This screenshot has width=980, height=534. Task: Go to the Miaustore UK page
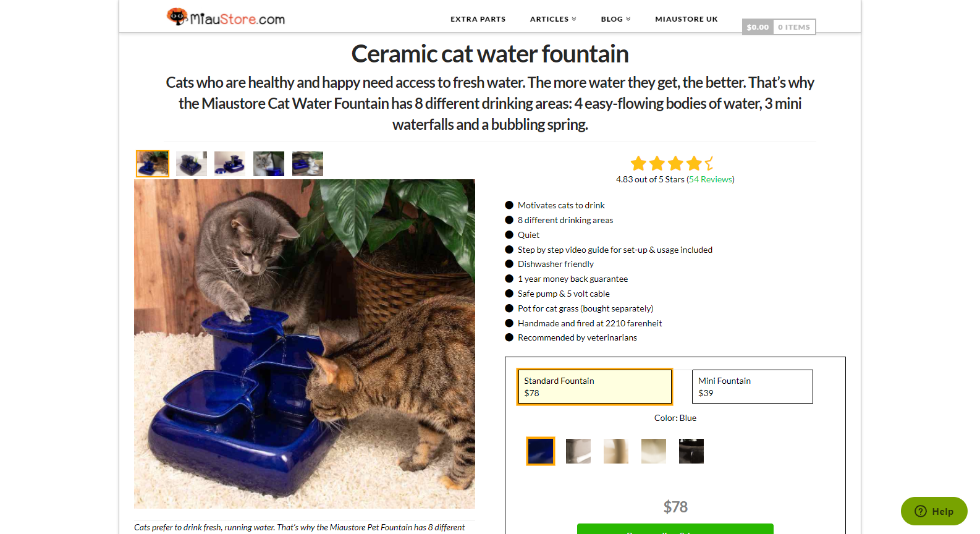pyautogui.click(x=686, y=19)
